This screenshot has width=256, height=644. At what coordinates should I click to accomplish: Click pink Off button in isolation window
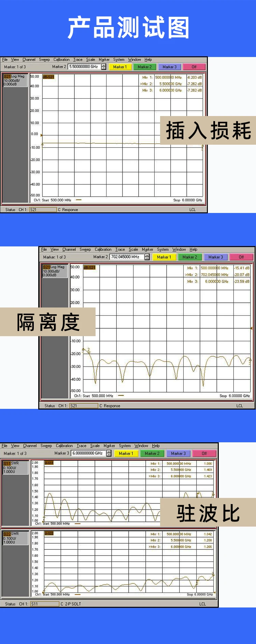(x=241, y=257)
